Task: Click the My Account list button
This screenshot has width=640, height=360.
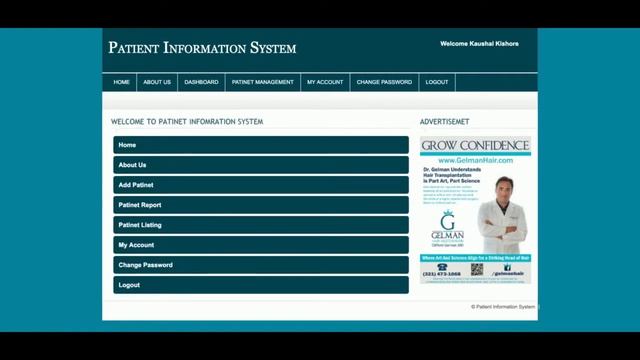Action: [261, 245]
